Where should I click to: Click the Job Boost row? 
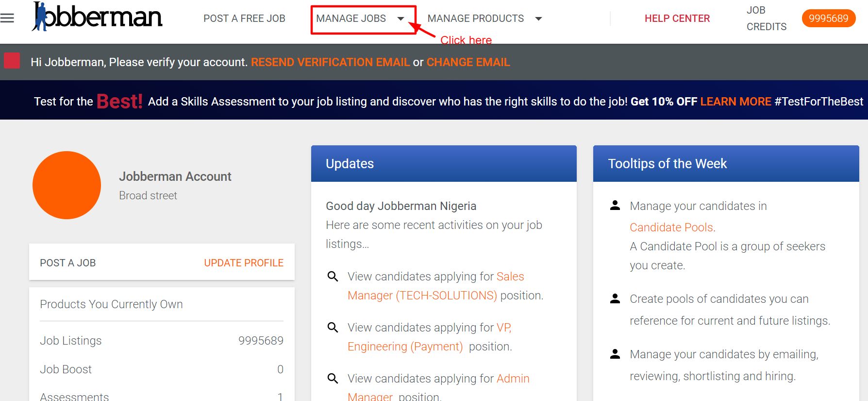coord(162,369)
